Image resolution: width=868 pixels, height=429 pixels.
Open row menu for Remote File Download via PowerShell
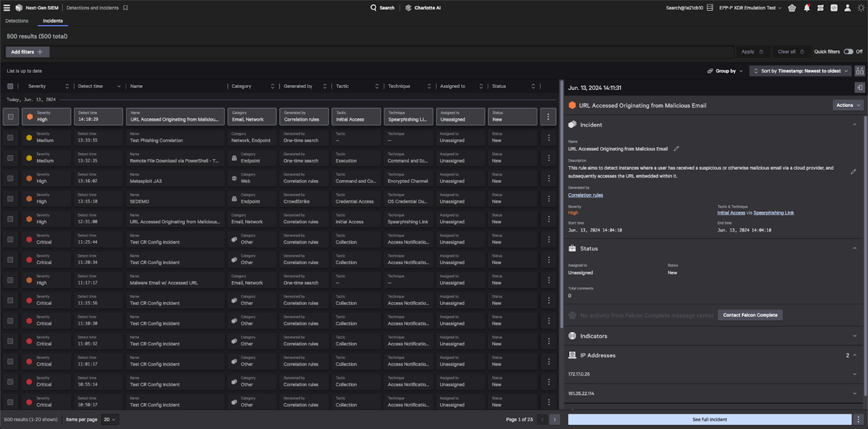pos(549,158)
